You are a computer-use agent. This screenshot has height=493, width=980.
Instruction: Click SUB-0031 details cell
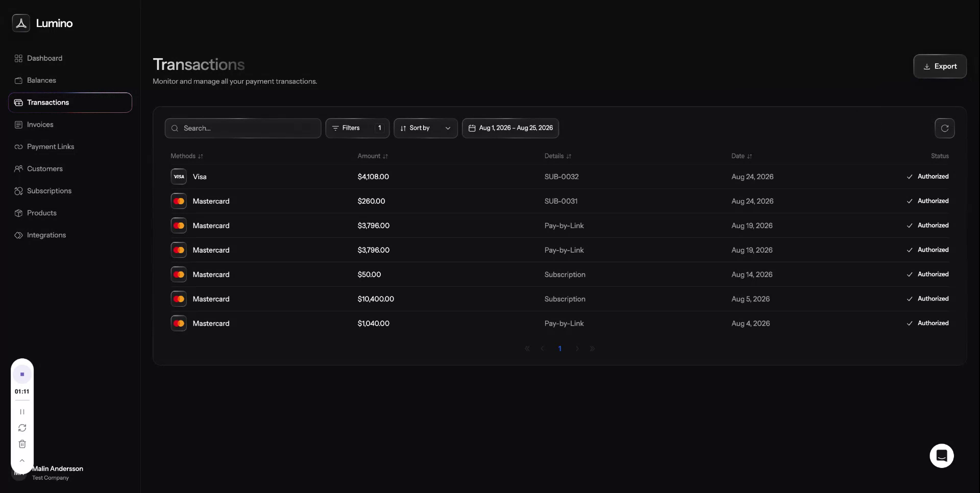[561, 201]
